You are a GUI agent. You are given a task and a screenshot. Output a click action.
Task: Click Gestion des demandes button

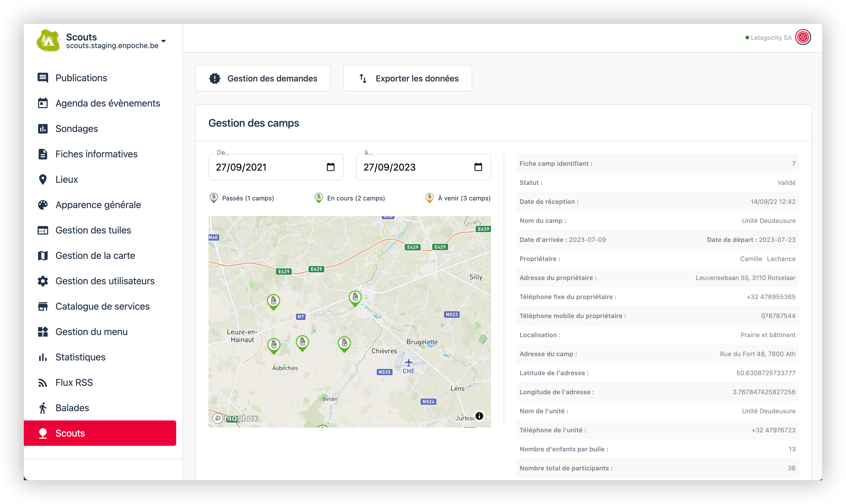click(263, 78)
